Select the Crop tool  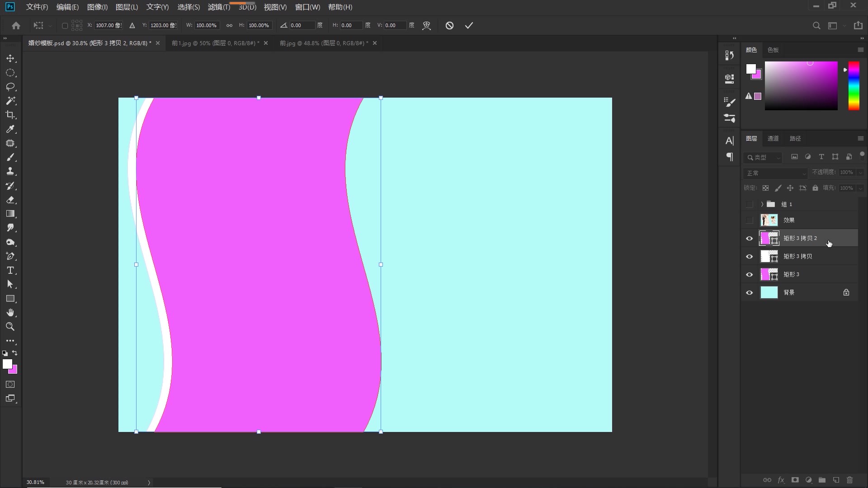coord(10,115)
